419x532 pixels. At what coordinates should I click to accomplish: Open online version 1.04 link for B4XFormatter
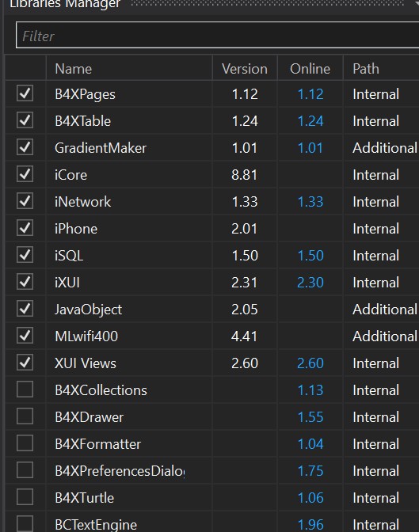pyautogui.click(x=310, y=444)
